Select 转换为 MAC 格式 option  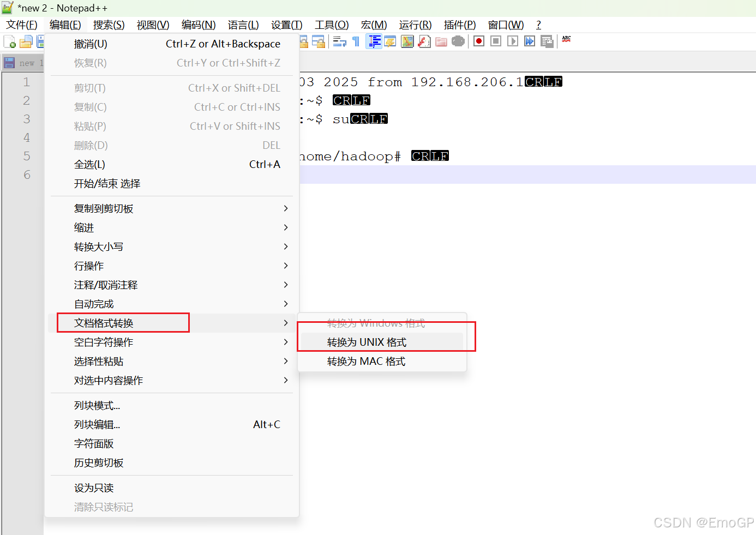click(x=382, y=362)
